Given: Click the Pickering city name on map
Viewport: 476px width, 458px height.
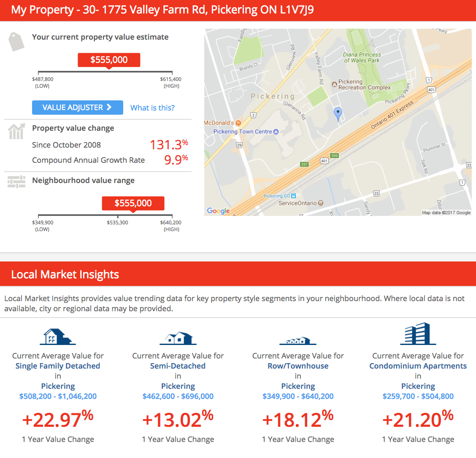Looking at the screenshot, I should (x=273, y=97).
